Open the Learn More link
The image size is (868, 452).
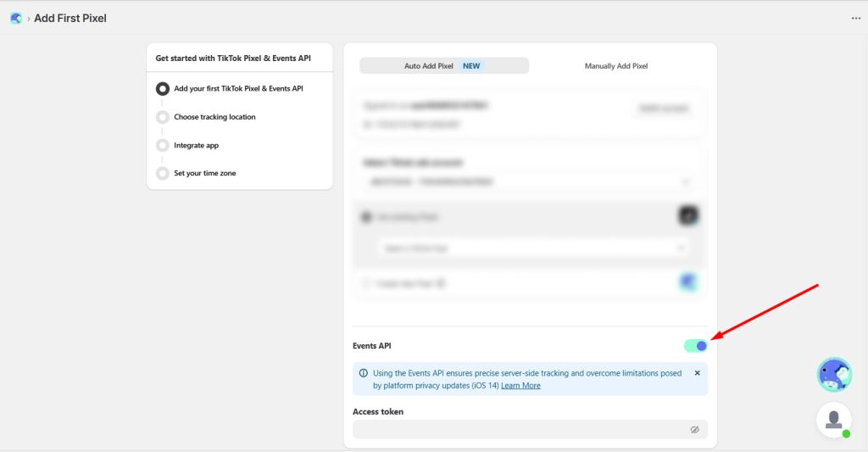tap(520, 386)
